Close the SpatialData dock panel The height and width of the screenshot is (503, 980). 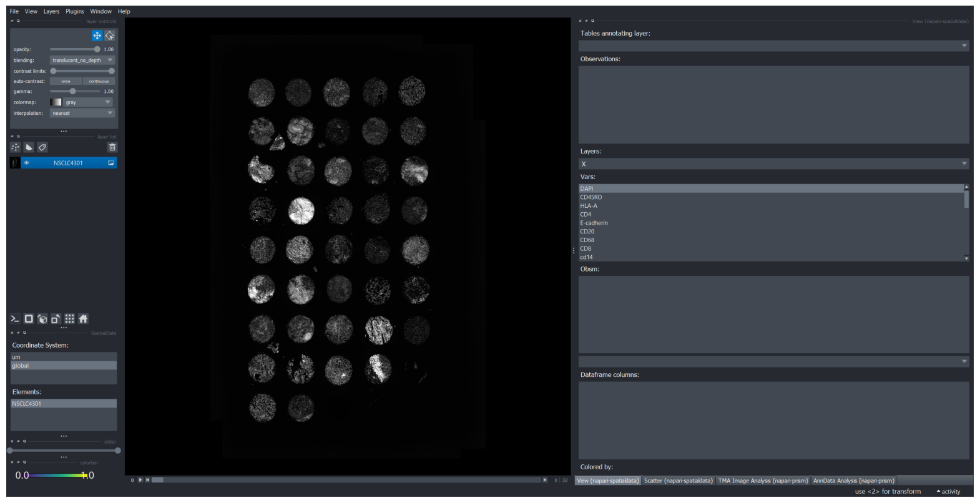[x=12, y=333]
